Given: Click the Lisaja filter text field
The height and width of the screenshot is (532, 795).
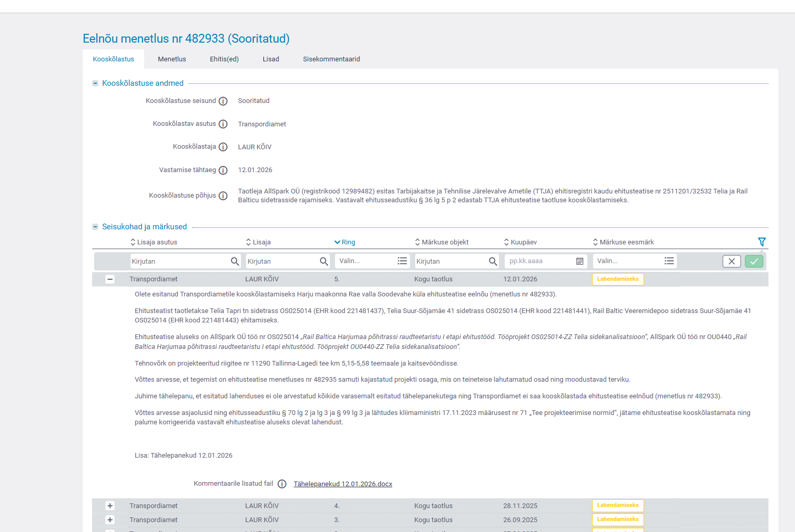Looking at the screenshot, I should 281,262.
